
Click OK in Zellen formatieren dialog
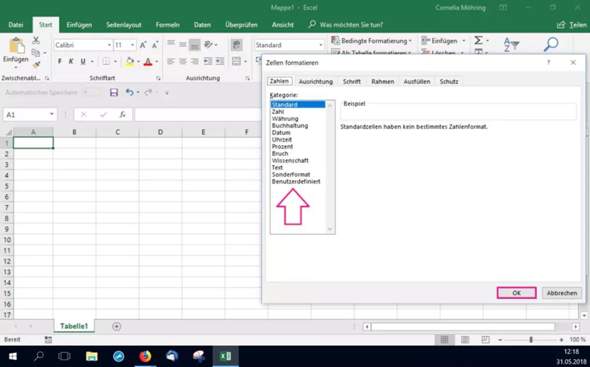click(x=516, y=293)
